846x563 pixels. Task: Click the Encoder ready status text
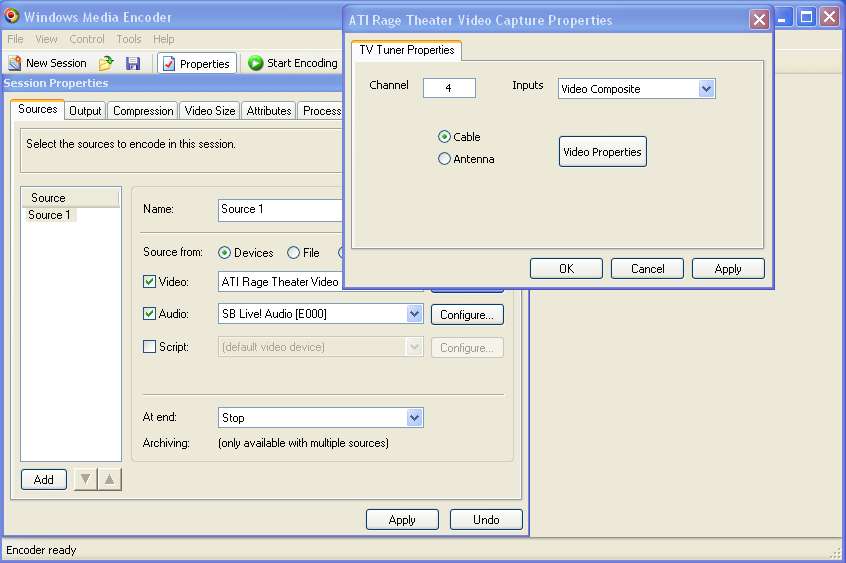click(x=41, y=550)
